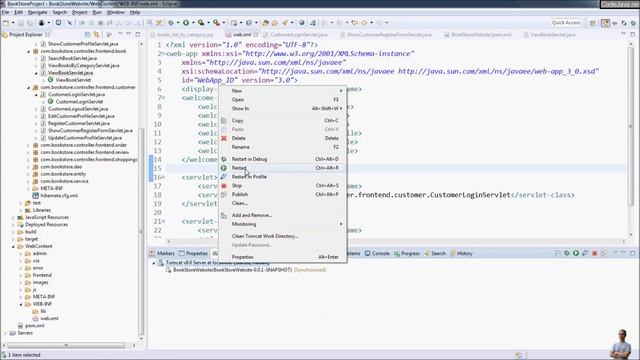Open the Console view tab

click(377, 253)
